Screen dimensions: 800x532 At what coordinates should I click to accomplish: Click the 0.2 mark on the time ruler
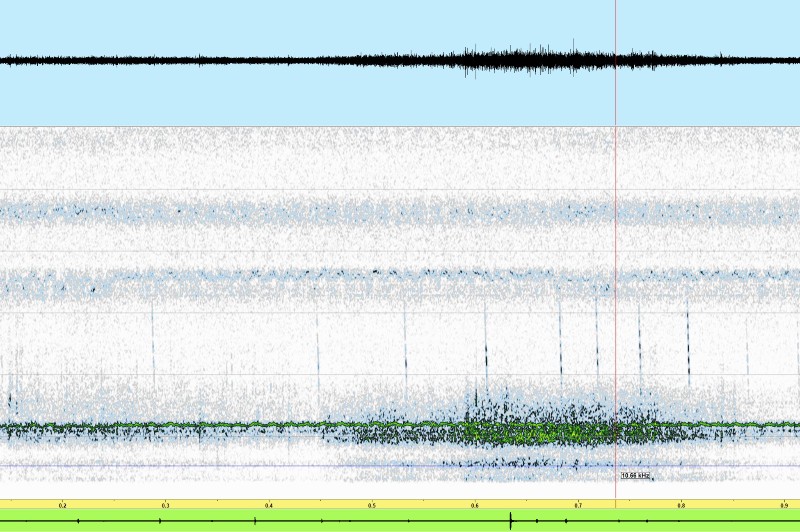click(63, 506)
